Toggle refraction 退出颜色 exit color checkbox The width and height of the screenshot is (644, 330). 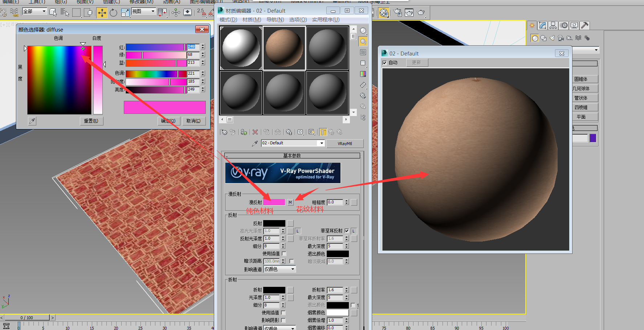click(353, 305)
